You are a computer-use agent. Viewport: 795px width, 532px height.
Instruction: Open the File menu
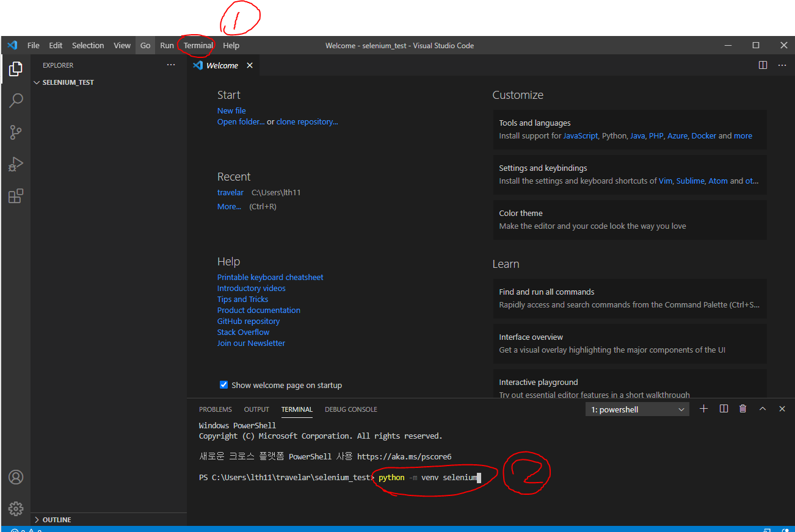34,45
